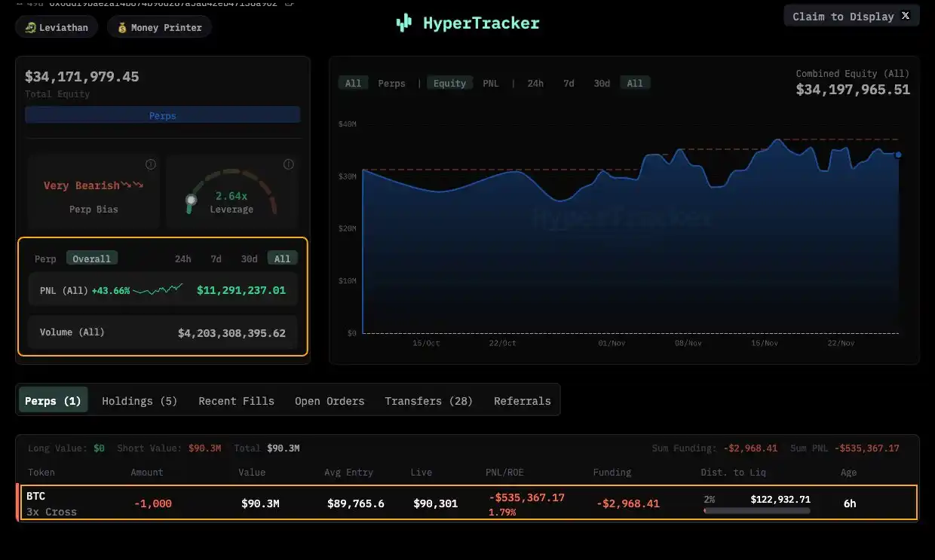
Task: Switch to the Holdings (5) tab
Action: click(139, 401)
